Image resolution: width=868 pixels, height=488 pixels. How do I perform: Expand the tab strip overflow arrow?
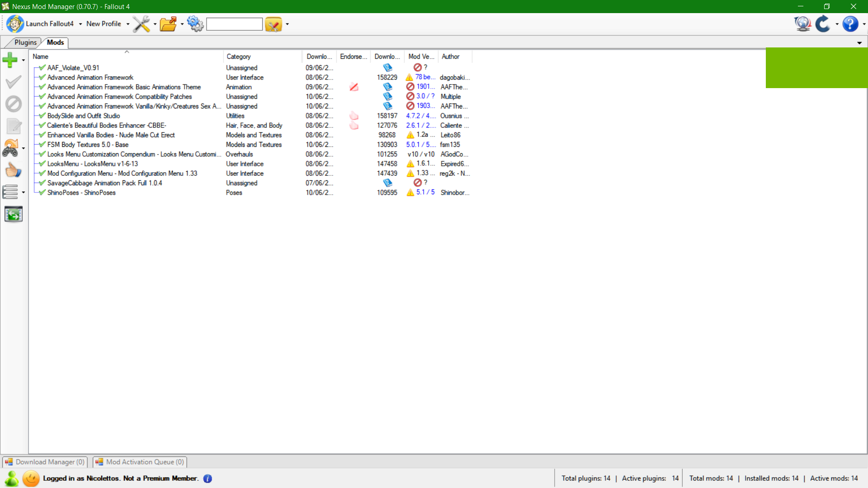pyautogui.click(x=859, y=43)
